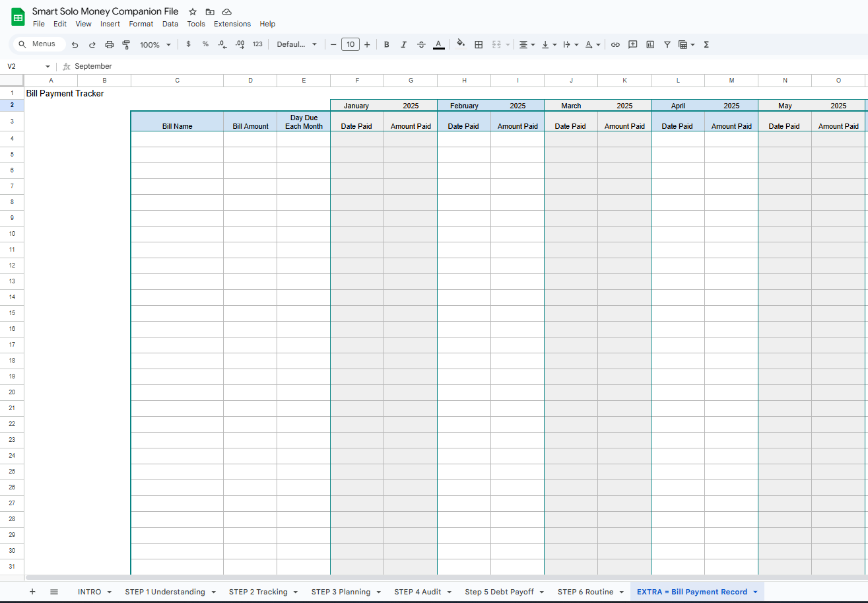Decrease the font size
This screenshot has width=868, height=603.
pos(333,44)
